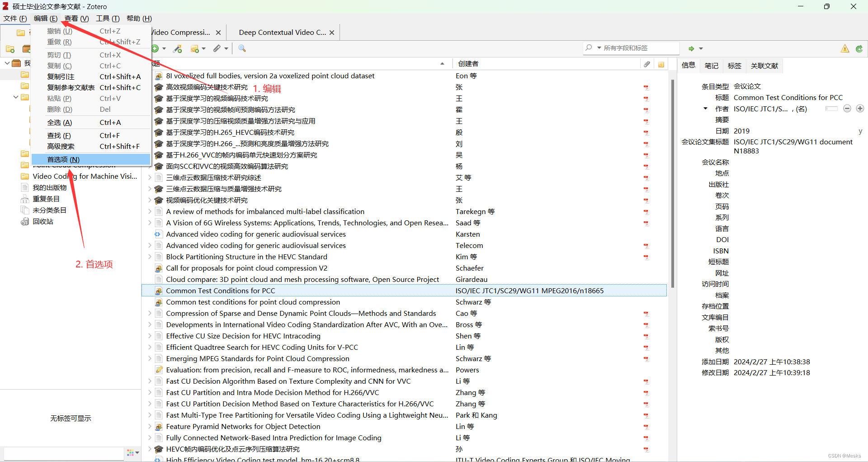Switch to the 标签 tab

point(734,66)
